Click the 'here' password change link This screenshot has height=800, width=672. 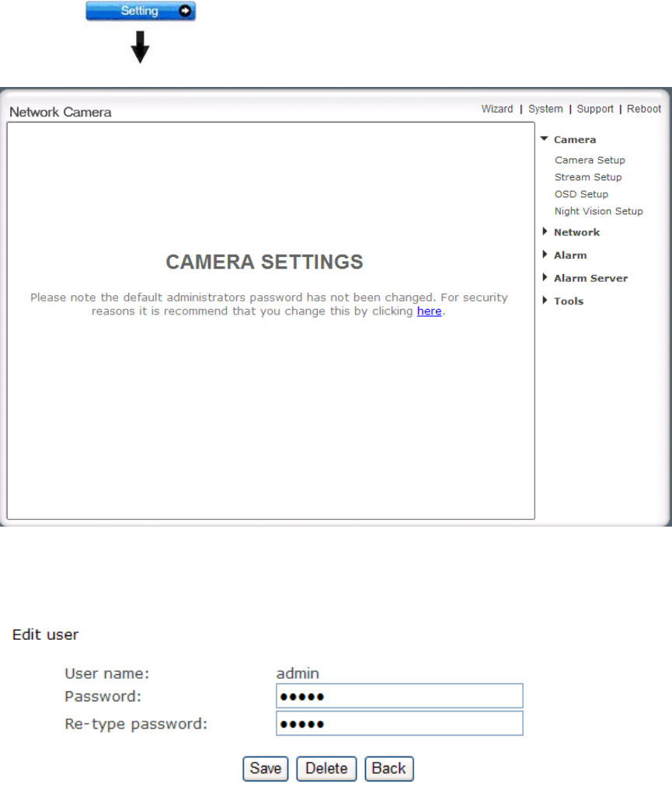click(429, 311)
